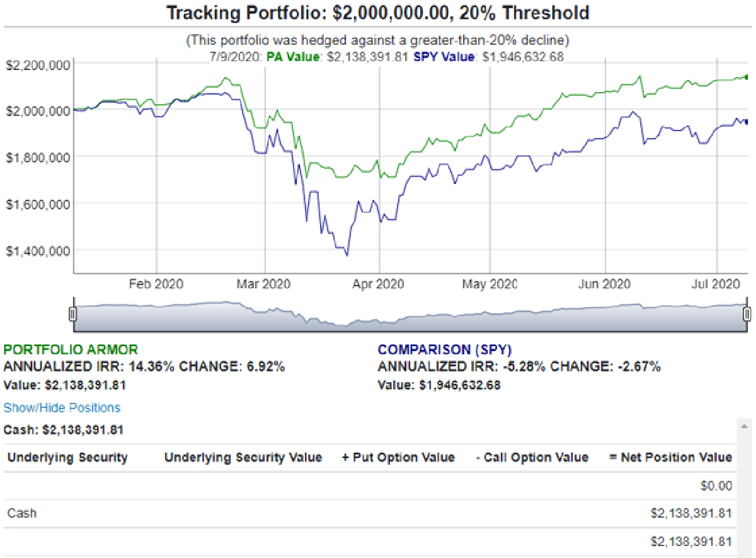Click the green PA end-point marker on chart

[x=747, y=77]
